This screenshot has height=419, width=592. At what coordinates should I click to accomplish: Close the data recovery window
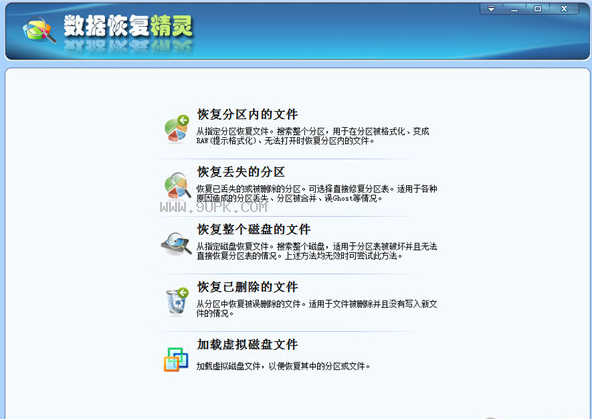pyautogui.click(x=564, y=9)
